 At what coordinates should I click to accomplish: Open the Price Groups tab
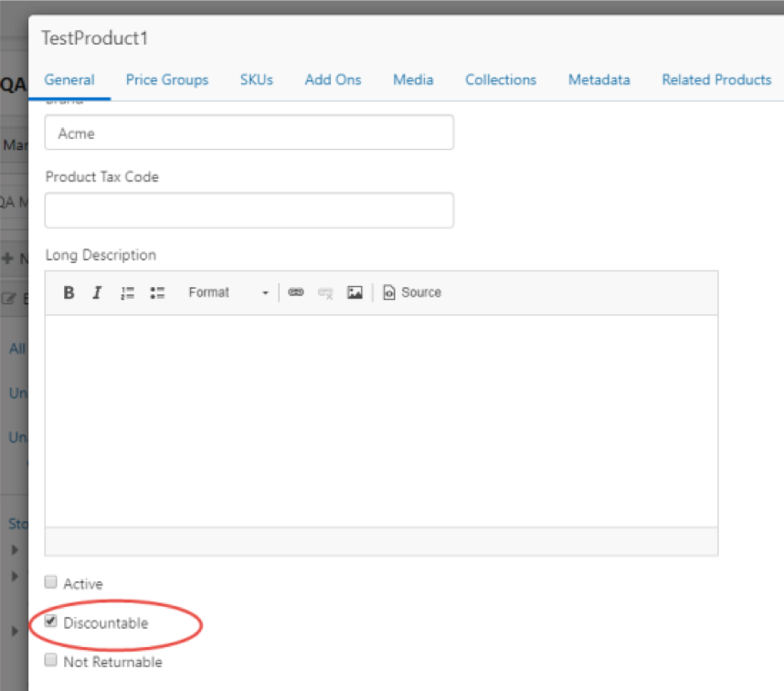[167, 80]
